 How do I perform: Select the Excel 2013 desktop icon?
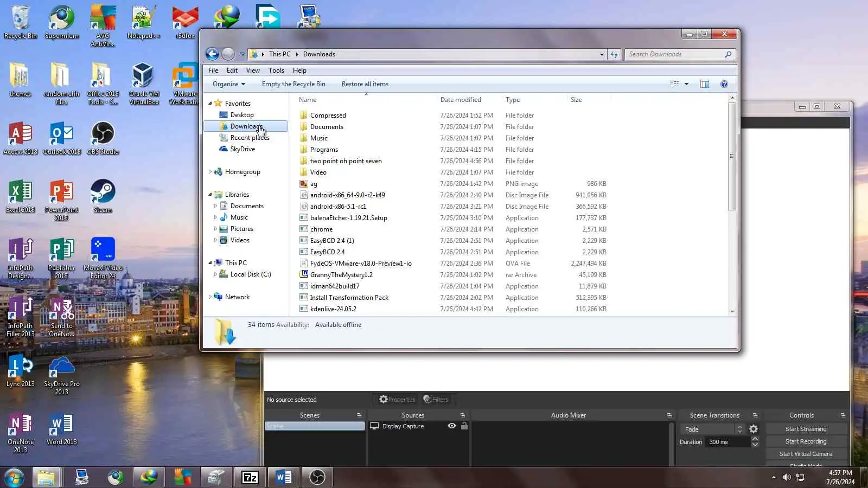point(21,196)
